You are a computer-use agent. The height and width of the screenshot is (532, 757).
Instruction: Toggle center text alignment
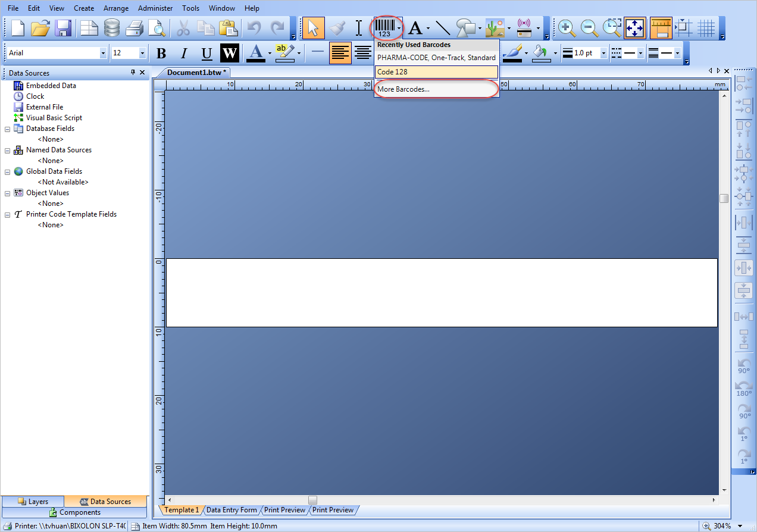pos(363,53)
